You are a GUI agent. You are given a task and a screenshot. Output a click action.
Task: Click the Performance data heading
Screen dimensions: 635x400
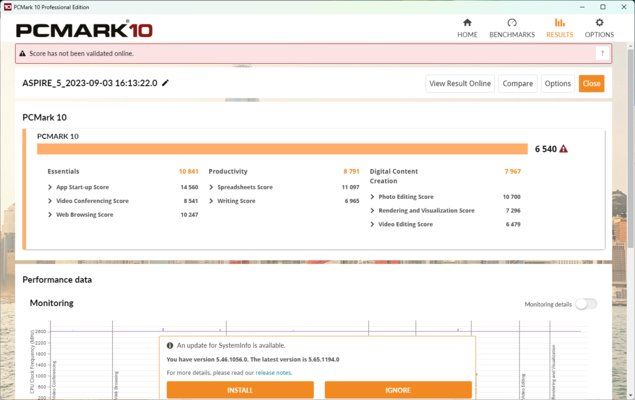(x=57, y=280)
